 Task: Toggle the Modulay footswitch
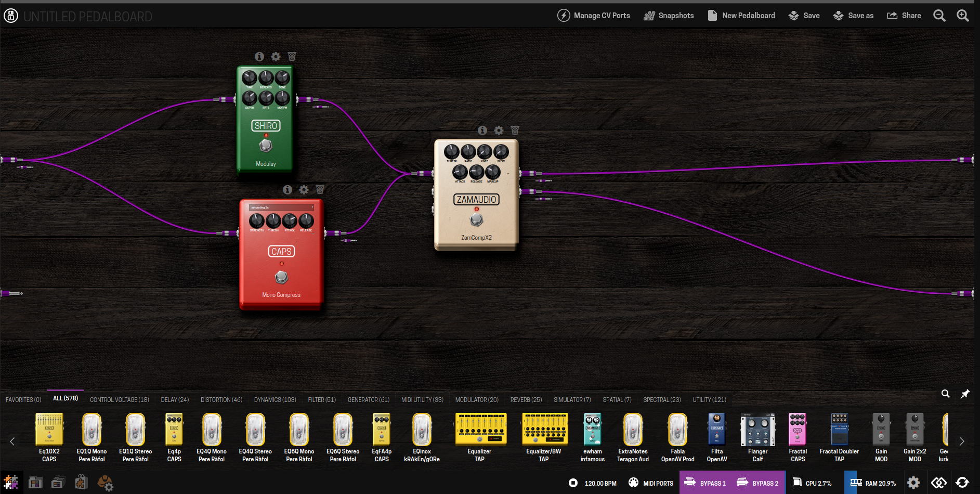click(266, 145)
